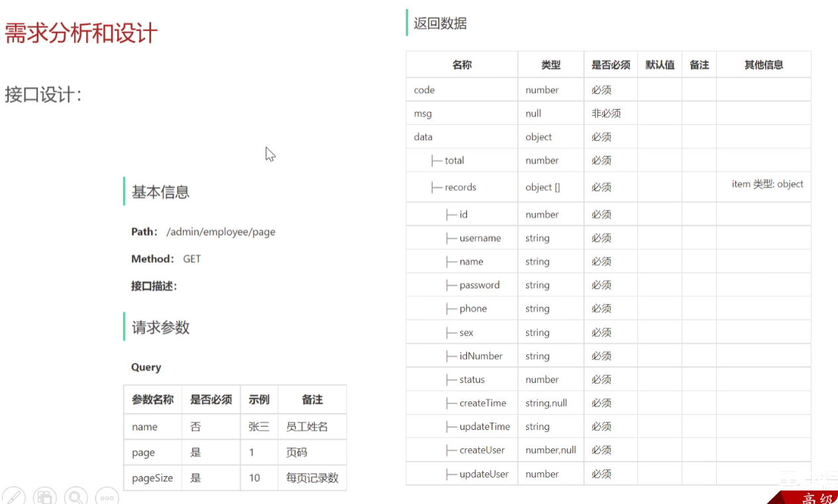Click the 张三 example value
This screenshot has height=504, width=838.
point(259,427)
